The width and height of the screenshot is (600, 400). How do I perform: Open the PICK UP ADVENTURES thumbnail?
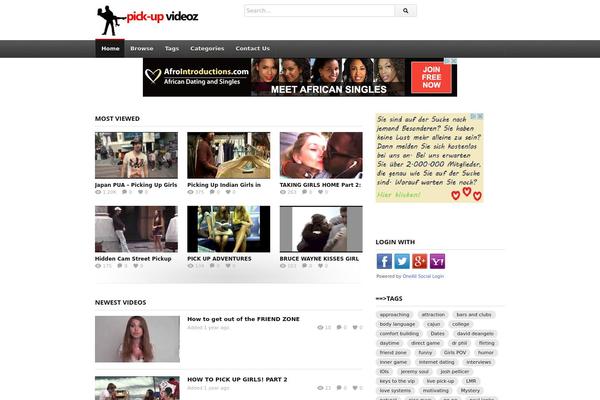(228, 229)
